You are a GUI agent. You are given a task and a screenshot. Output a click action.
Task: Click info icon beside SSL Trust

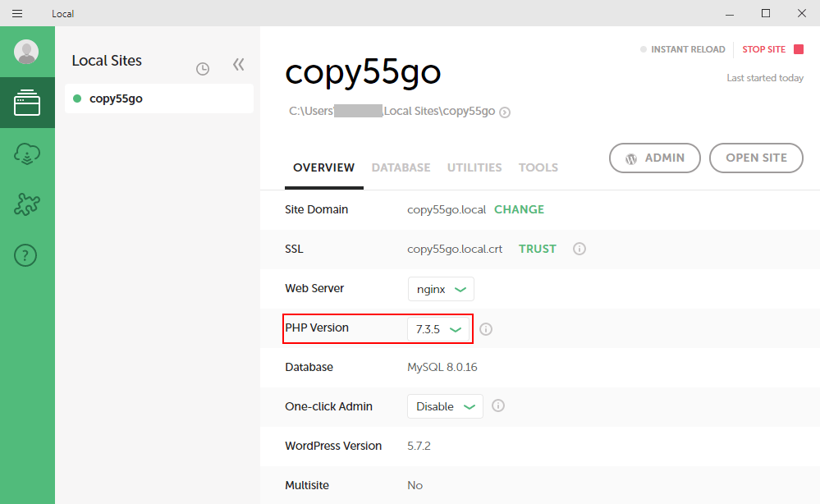pos(579,249)
